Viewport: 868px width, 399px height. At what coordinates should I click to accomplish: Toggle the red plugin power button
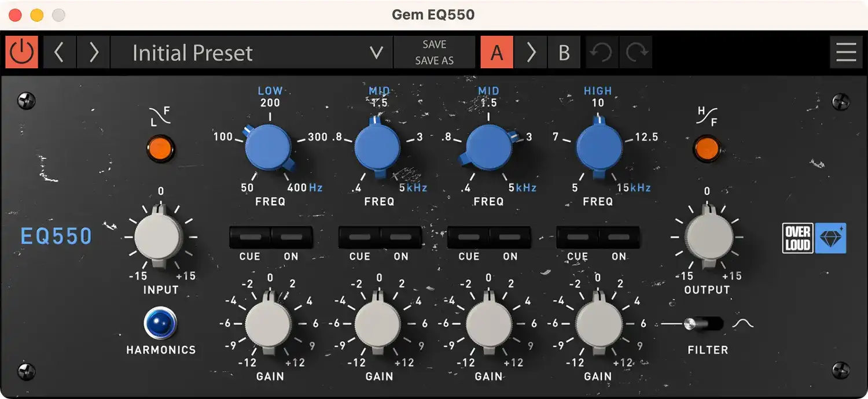(22, 53)
